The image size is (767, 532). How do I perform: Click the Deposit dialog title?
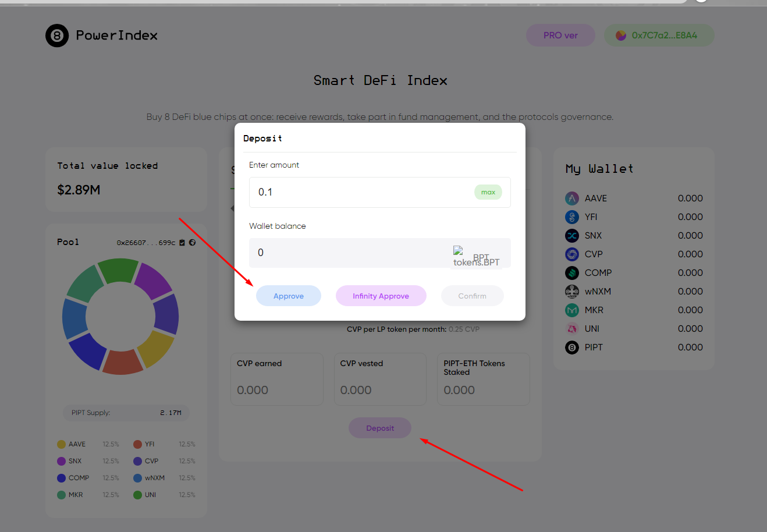tap(262, 139)
